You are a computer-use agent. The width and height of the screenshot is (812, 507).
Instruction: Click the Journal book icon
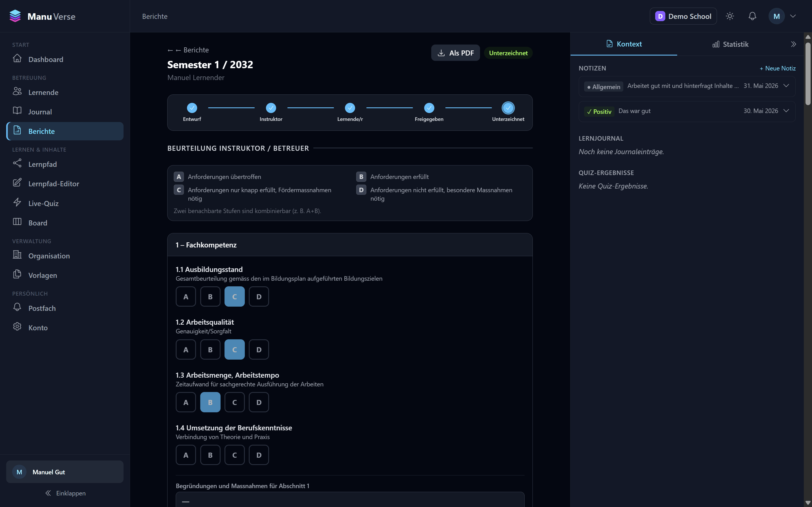pyautogui.click(x=17, y=111)
